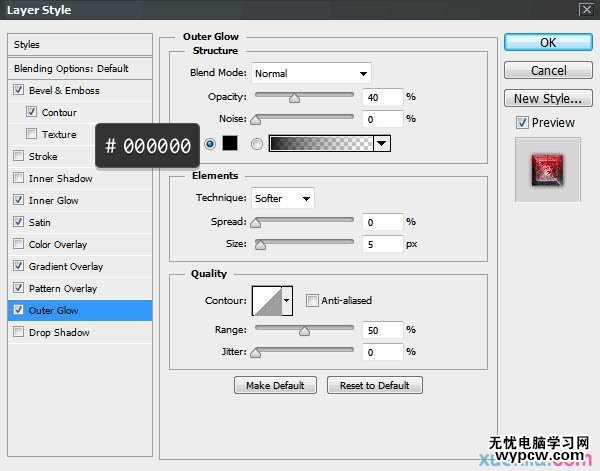Click the Jitter slider handle

click(256, 353)
